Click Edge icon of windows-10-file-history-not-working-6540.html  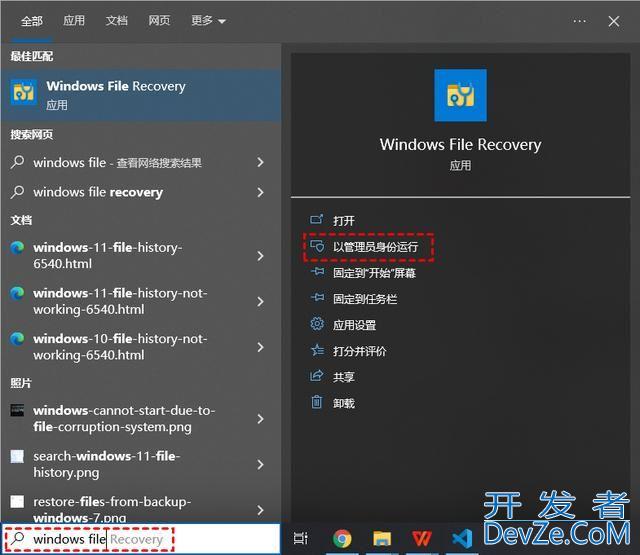coord(17,339)
